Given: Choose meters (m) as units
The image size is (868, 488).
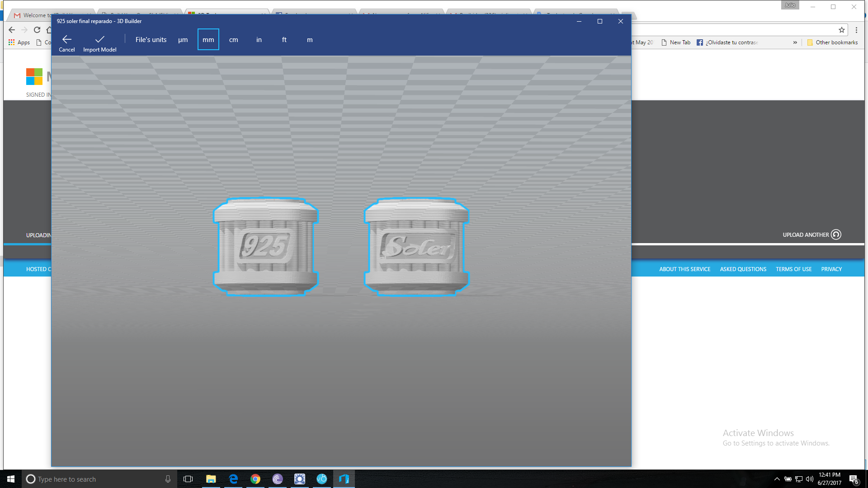Looking at the screenshot, I should pos(310,40).
